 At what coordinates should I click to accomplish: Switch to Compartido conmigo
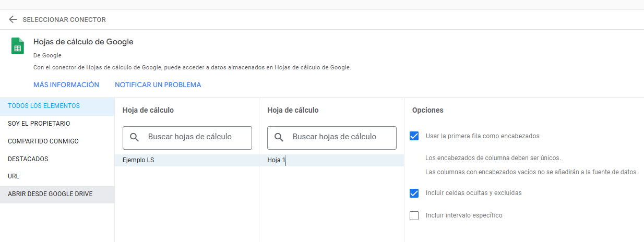pyautogui.click(x=57, y=141)
